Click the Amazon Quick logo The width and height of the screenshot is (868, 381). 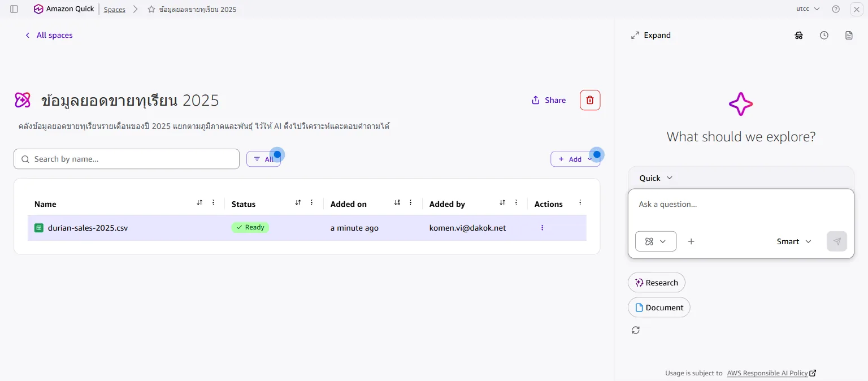[x=64, y=9]
